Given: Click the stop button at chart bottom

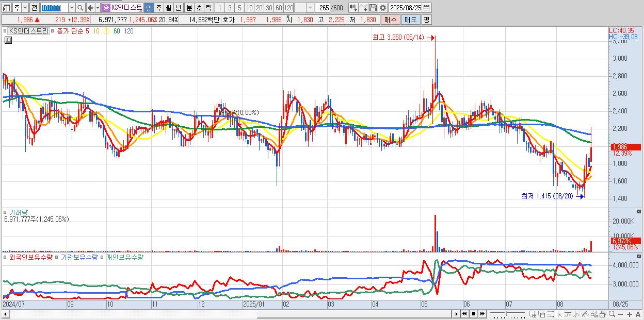Looking at the screenshot, I should (x=474, y=314).
